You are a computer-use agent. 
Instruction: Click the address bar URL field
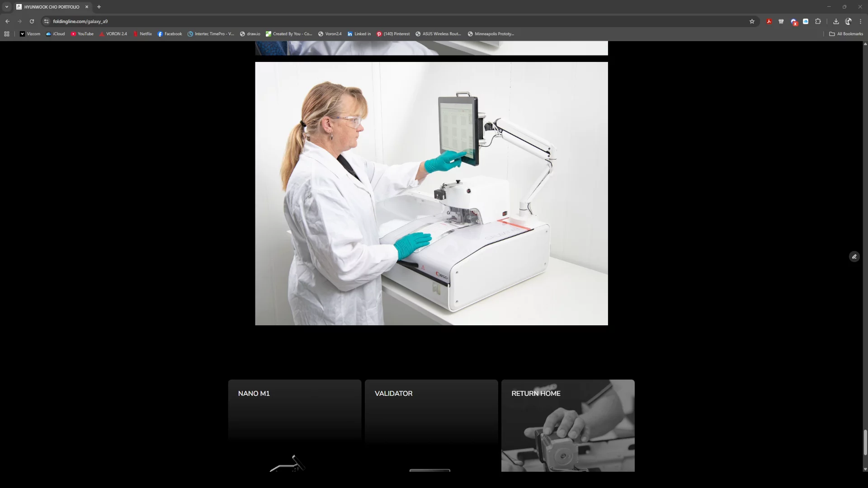coord(398,21)
